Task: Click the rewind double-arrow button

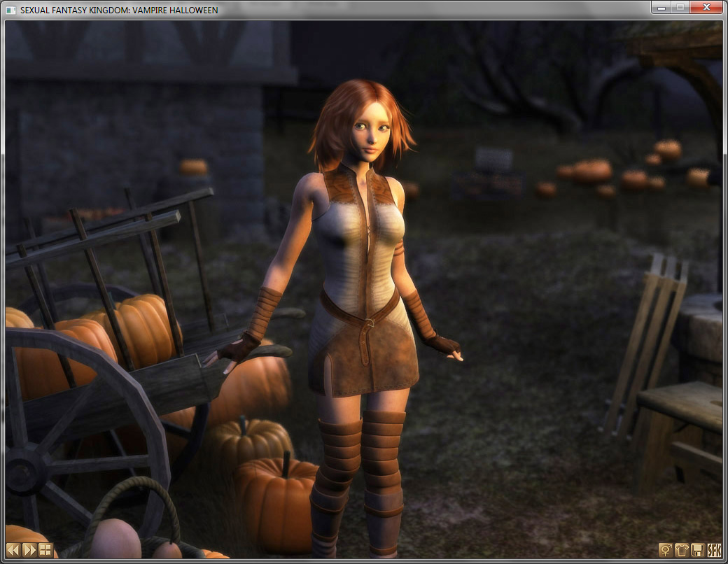Action: click(x=13, y=549)
